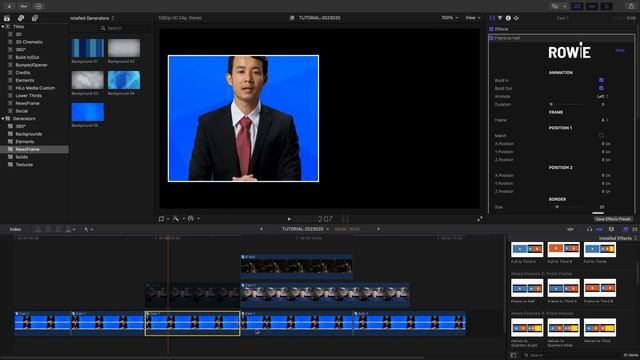Collapse the Titles category tree
Screen dimensions: 640x360
3,27
